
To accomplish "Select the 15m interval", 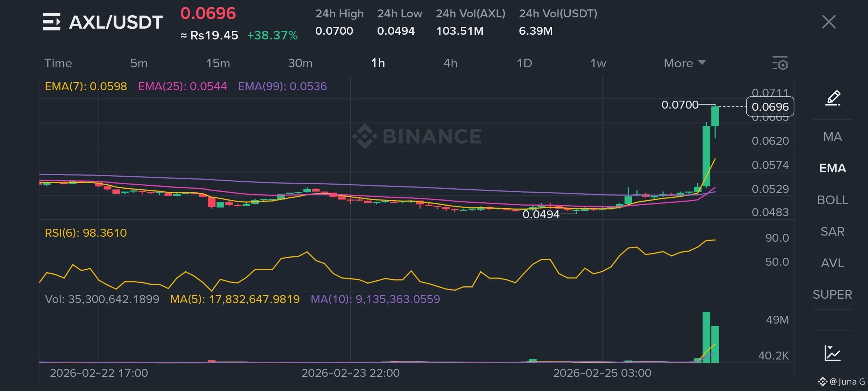I will coord(218,63).
